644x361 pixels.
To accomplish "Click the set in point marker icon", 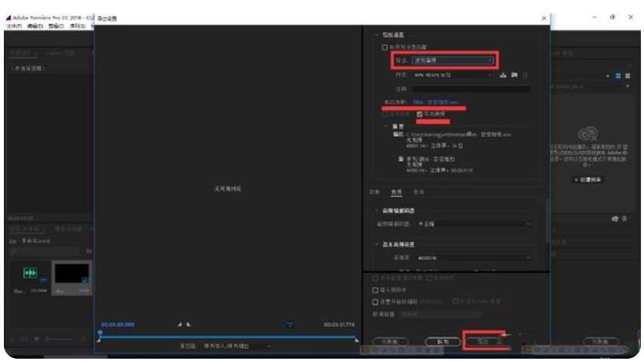I will pyautogui.click(x=179, y=325).
